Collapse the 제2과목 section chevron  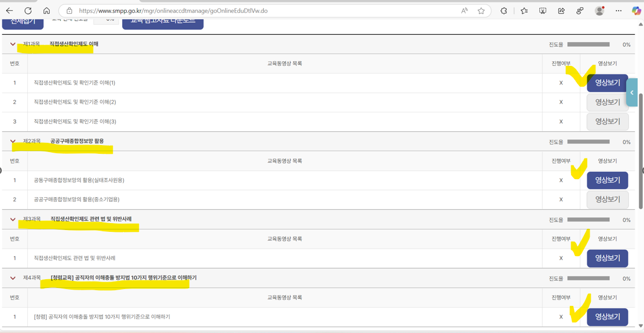[13, 141]
